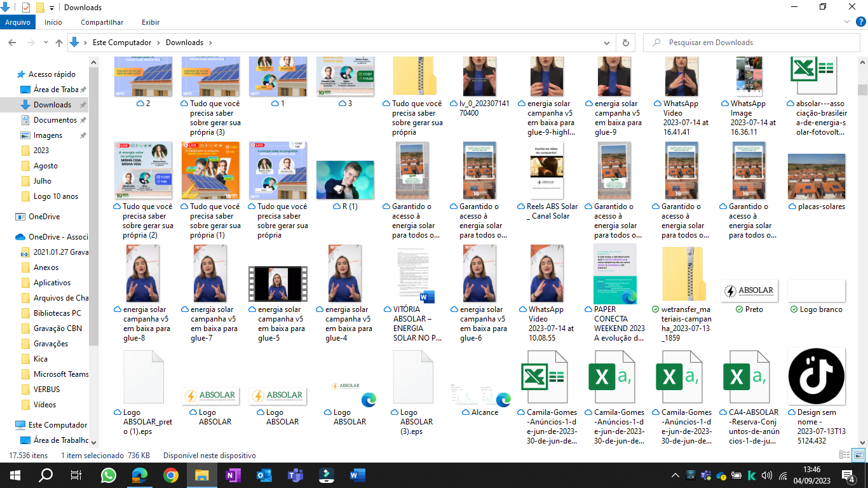Open the Quick Access Toolbar customize dropdown
The image size is (868, 488).
coord(51,8)
